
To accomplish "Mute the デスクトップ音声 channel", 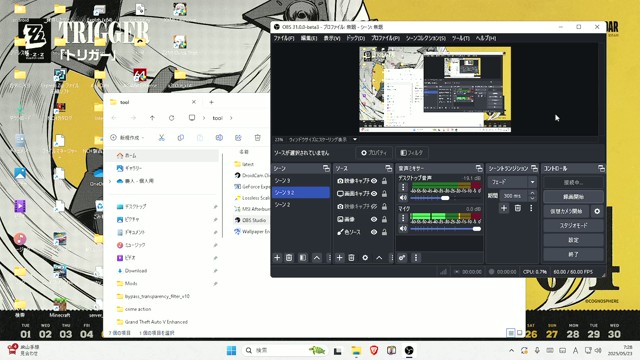I will (403, 198).
